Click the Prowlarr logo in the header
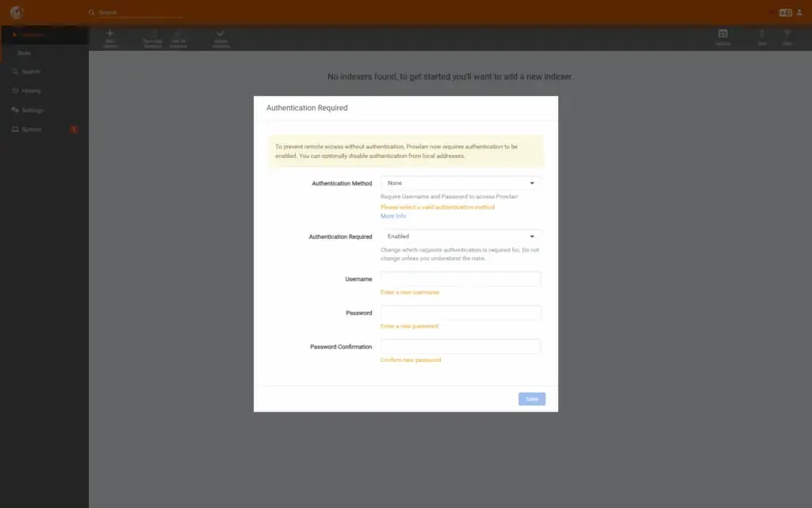The image size is (812, 508). pos(17,13)
